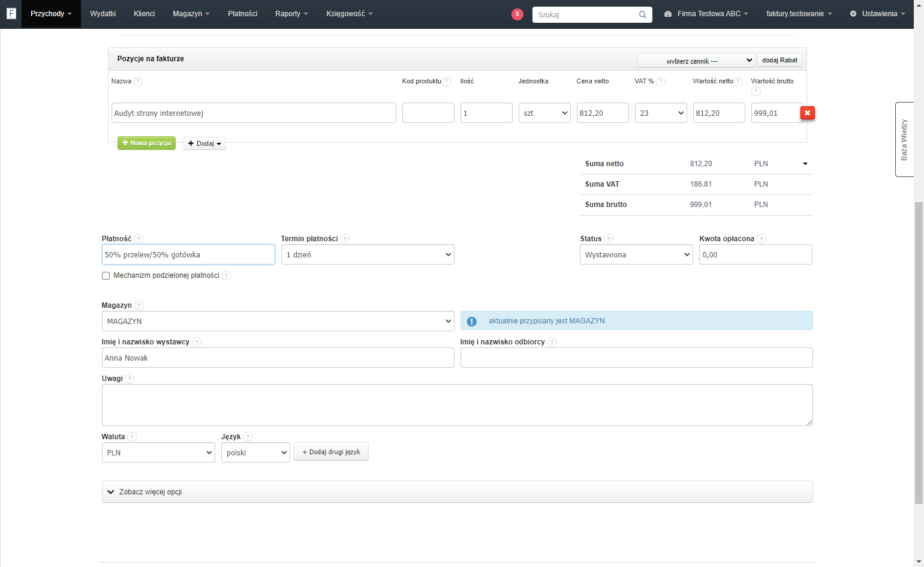This screenshot has width=924, height=567.
Task: Expand currency arrow next to Suma netto
Action: pyautogui.click(x=805, y=164)
